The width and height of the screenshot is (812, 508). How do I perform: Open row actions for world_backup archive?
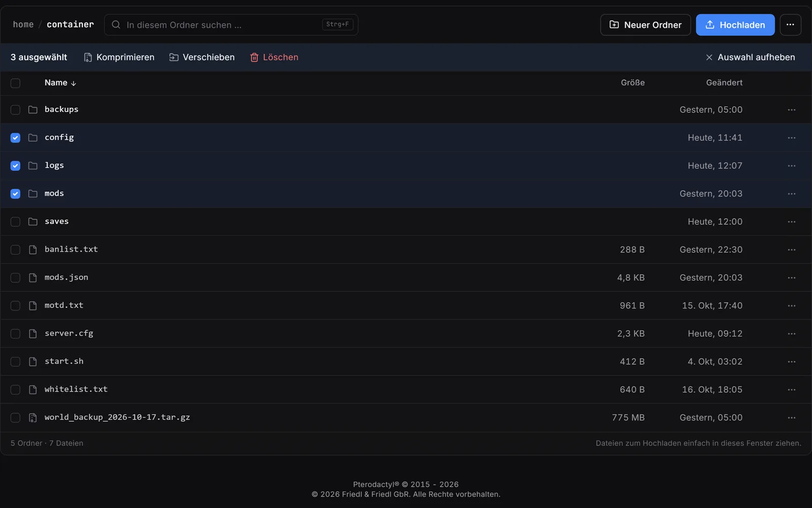[x=792, y=418]
